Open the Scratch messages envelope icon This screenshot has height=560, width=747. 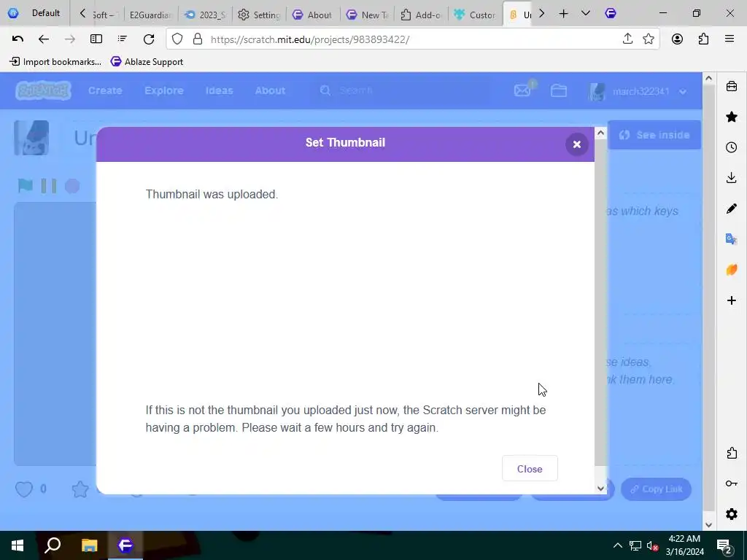[x=522, y=90]
